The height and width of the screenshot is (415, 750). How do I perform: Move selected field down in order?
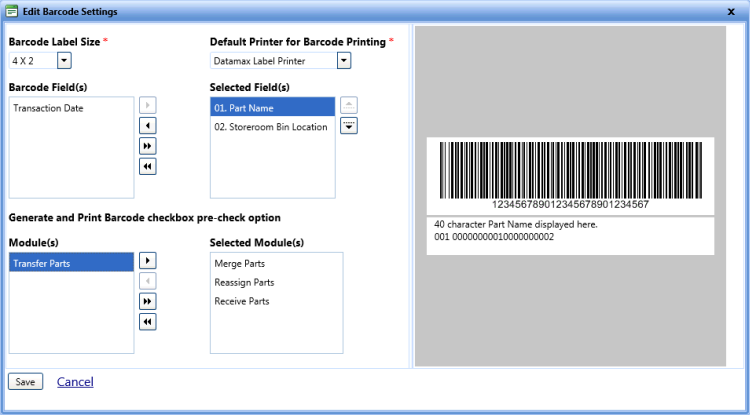click(349, 126)
